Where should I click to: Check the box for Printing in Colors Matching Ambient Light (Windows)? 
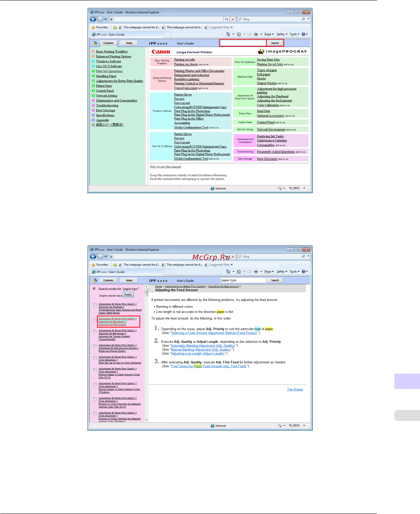coord(95,414)
